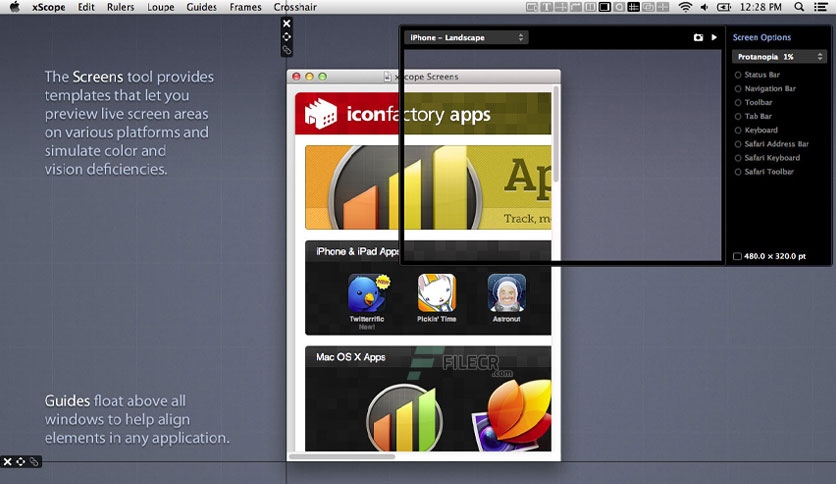
Task: Open the Wi-Fi status menu
Action: pyautogui.click(x=685, y=7)
